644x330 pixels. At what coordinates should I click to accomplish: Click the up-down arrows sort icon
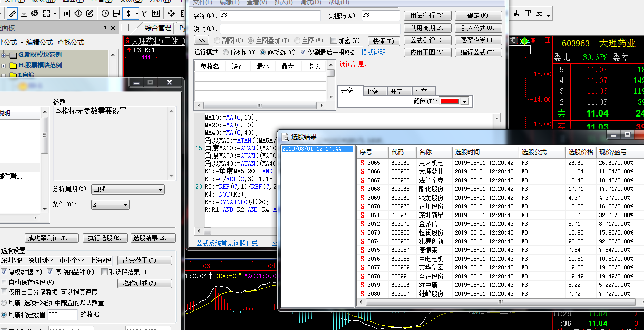155,13
